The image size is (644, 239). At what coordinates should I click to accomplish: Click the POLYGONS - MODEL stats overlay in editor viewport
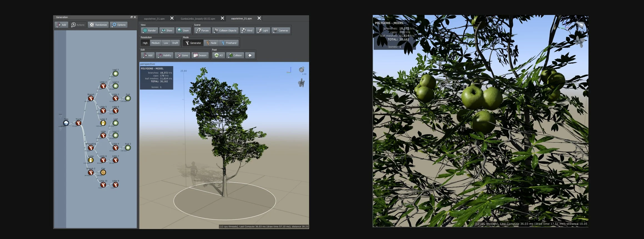(156, 78)
